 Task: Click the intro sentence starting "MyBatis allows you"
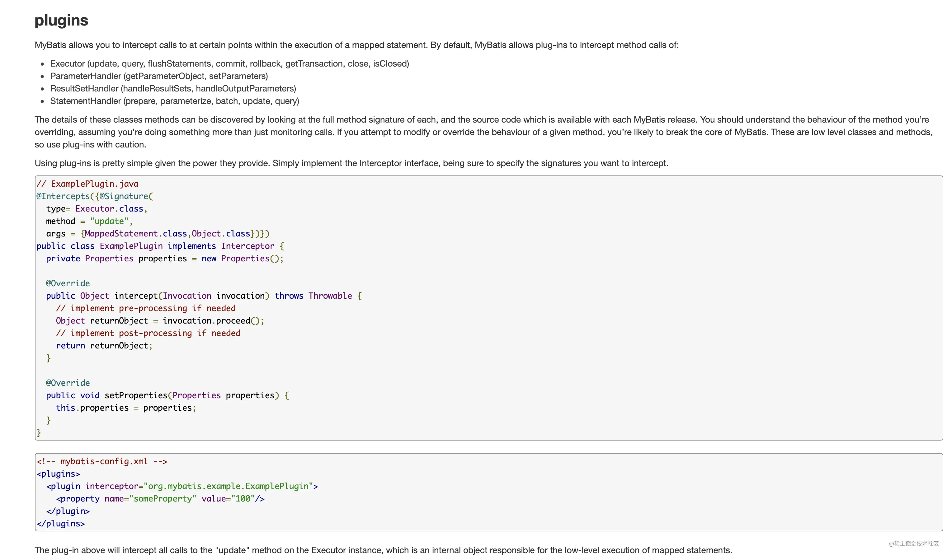(357, 45)
